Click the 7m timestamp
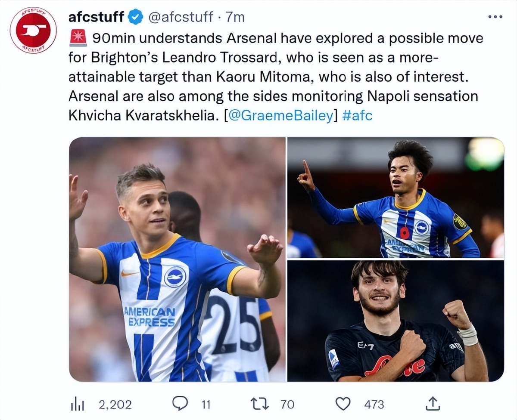The image size is (517, 420). 235,17
